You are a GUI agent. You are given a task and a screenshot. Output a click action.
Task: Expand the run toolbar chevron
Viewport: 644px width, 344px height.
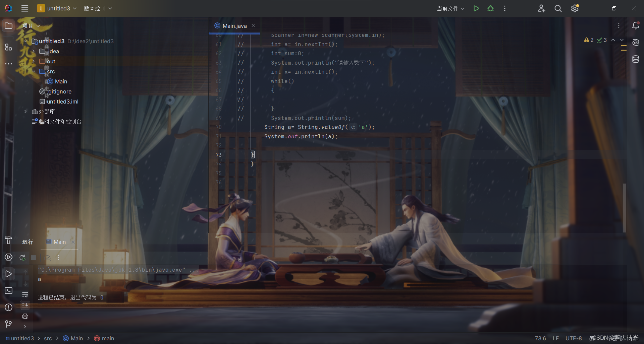click(x=25, y=327)
